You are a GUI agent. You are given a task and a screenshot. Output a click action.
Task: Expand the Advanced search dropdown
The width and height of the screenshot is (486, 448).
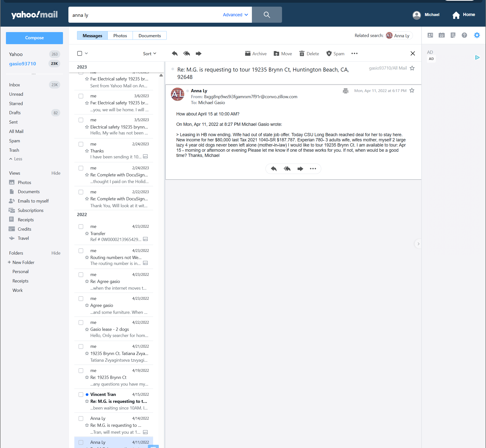coord(235,15)
